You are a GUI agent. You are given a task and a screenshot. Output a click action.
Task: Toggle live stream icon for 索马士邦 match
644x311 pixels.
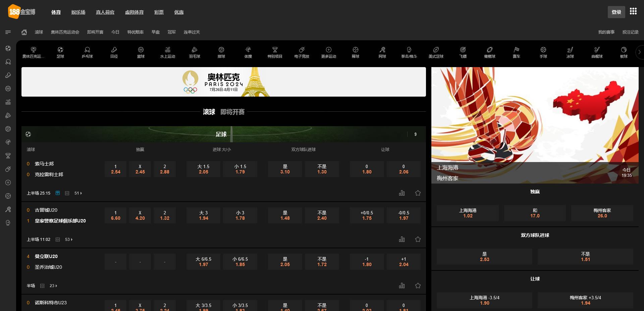(x=58, y=193)
